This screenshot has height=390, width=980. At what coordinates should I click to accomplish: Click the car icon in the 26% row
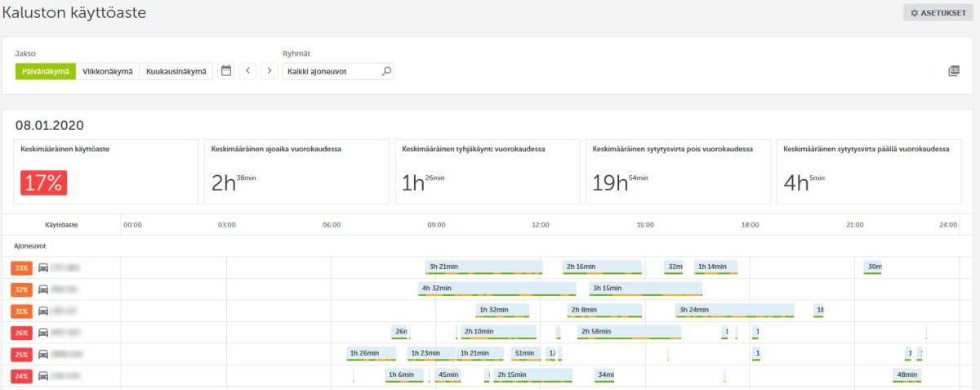tap(43, 333)
